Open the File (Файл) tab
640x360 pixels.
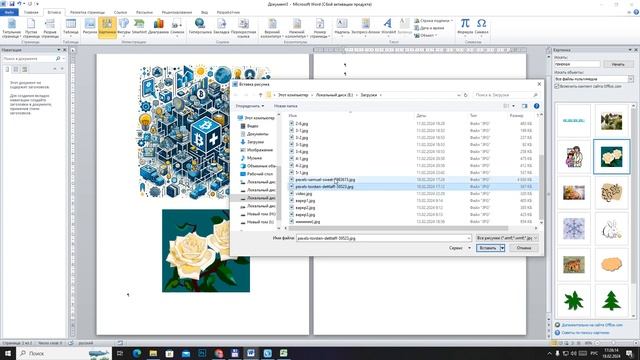coord(9,12)
